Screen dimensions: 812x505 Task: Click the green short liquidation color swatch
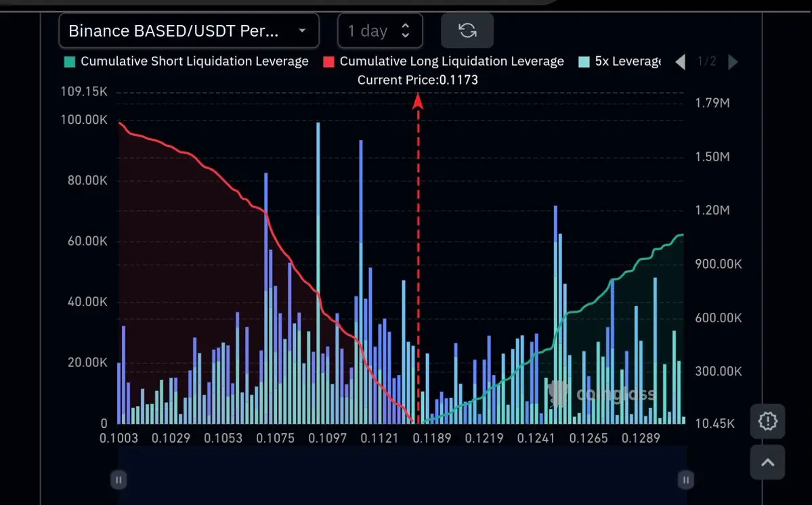69,62
